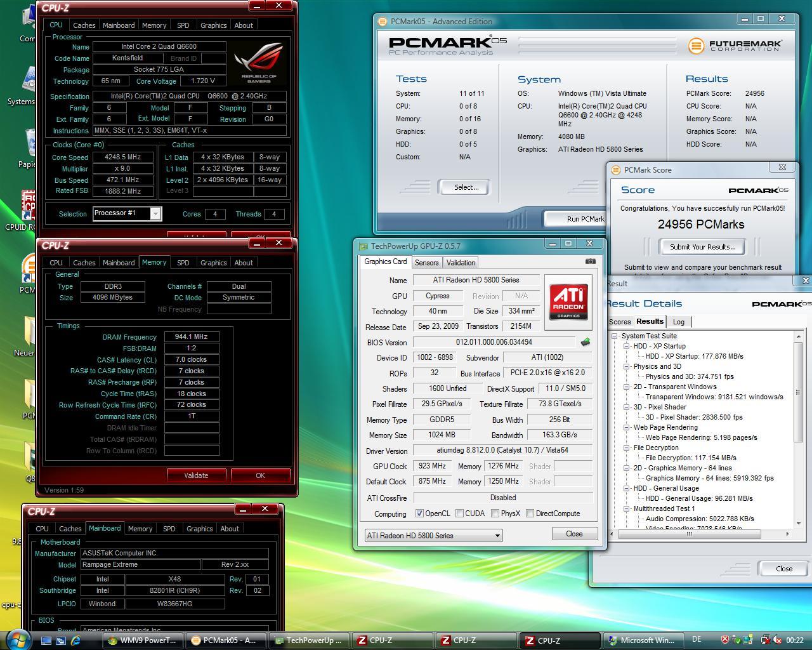Select 'Audio Compression: 5022.788 KB/s' result row
The width and height of the screenshot is (812, 650).
pos(700,519)
